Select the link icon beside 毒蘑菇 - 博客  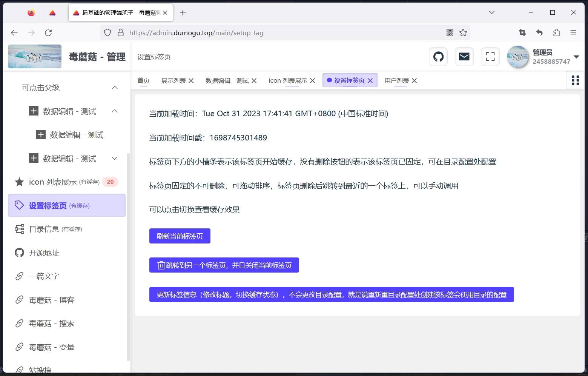[19, 299]
